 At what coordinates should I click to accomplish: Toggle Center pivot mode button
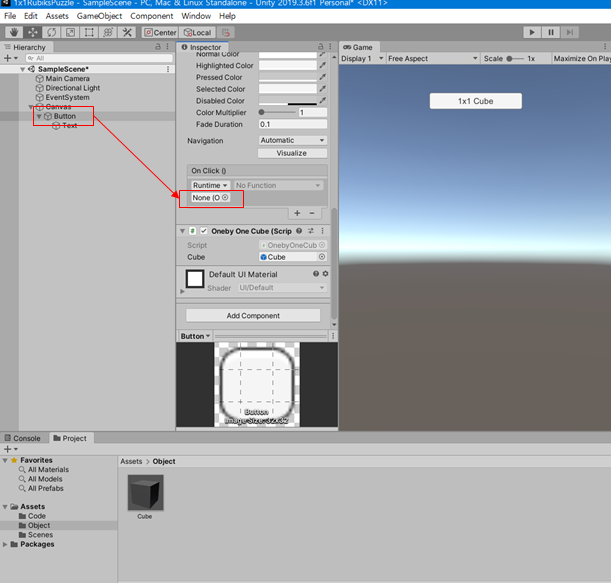160,32
